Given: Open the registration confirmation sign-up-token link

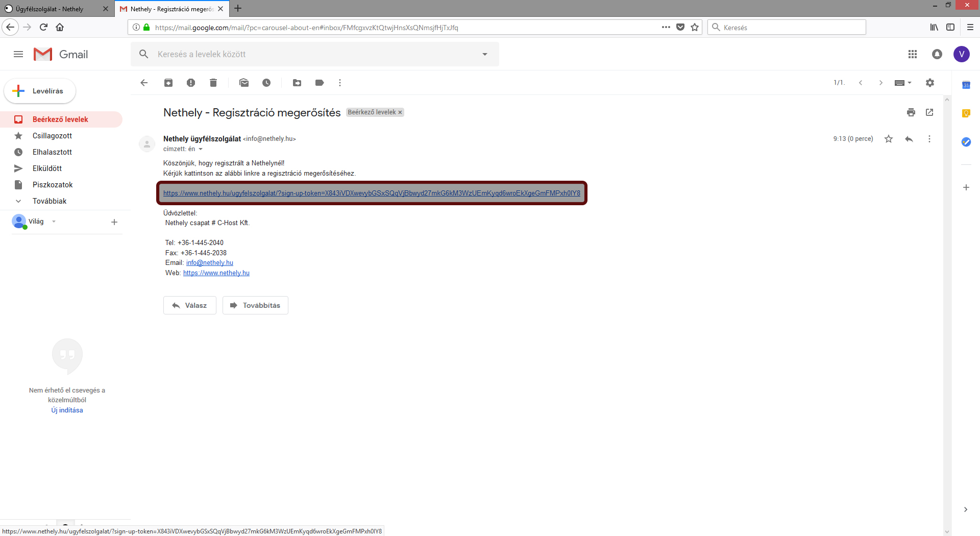Looking at the screenshot, I should click(x=372, y=193).
